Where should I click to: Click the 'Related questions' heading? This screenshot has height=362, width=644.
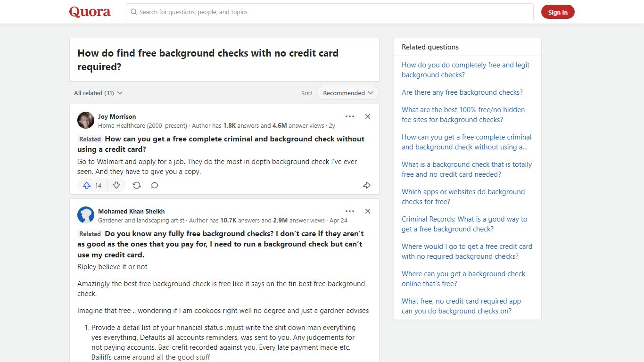click(430, 47)
